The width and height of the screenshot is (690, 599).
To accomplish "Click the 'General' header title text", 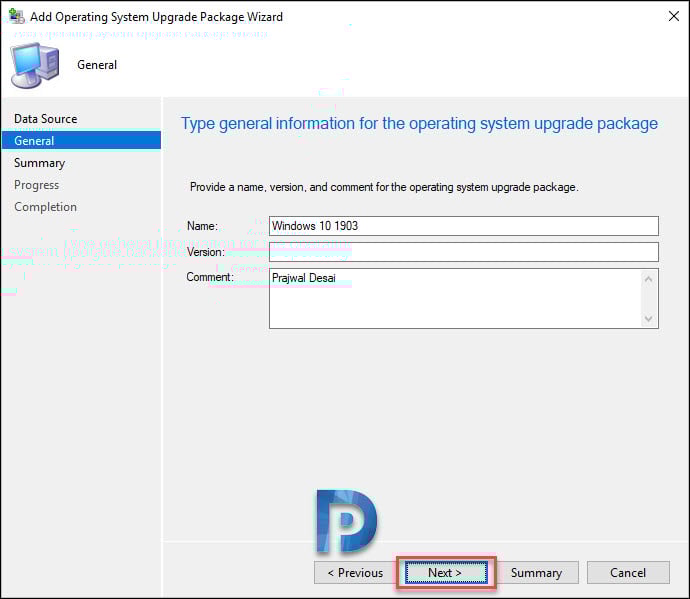I will coord(97,65).
